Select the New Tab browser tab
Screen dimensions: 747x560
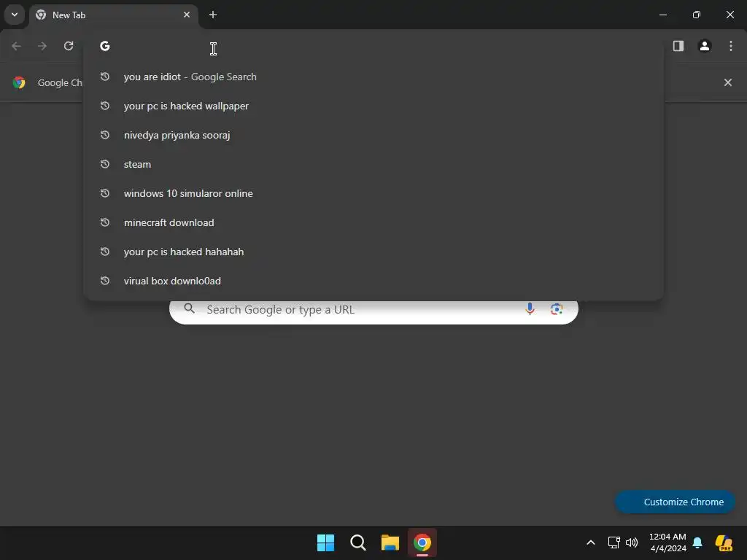coord(113,15)
